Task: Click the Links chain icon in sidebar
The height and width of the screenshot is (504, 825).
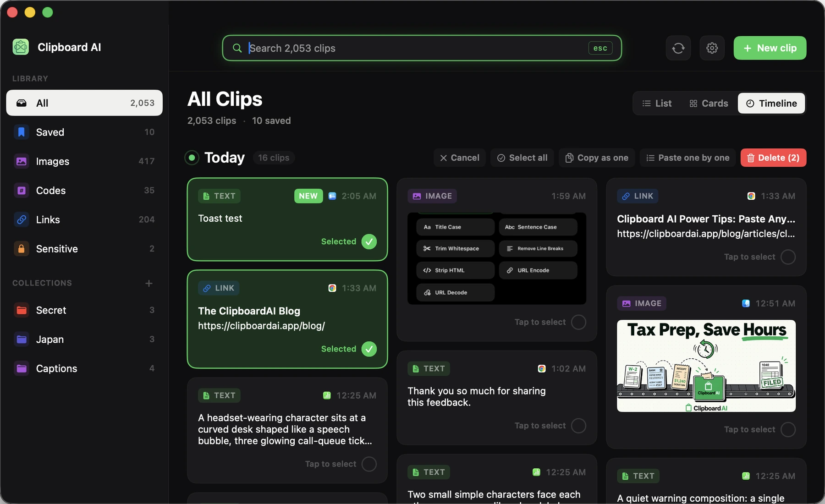Action: coord(21,219)
